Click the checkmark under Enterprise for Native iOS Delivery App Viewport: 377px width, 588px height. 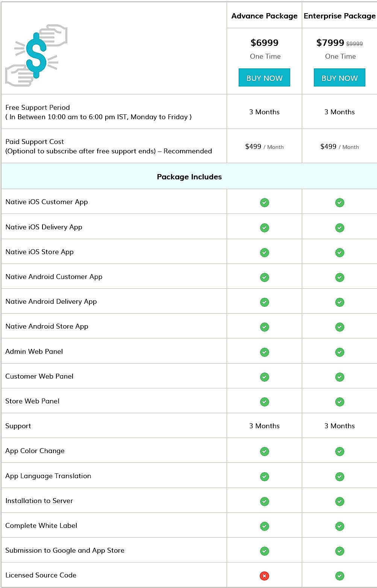click(340, 227)
